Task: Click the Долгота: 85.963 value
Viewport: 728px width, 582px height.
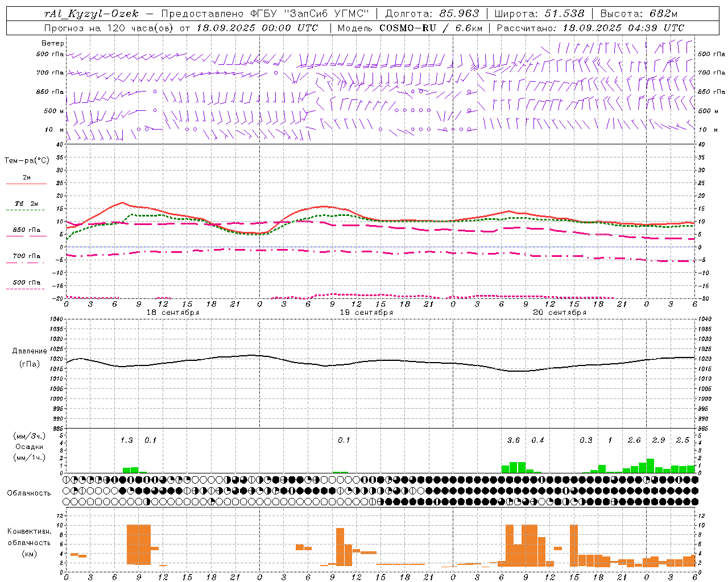Action: [432, 14]
